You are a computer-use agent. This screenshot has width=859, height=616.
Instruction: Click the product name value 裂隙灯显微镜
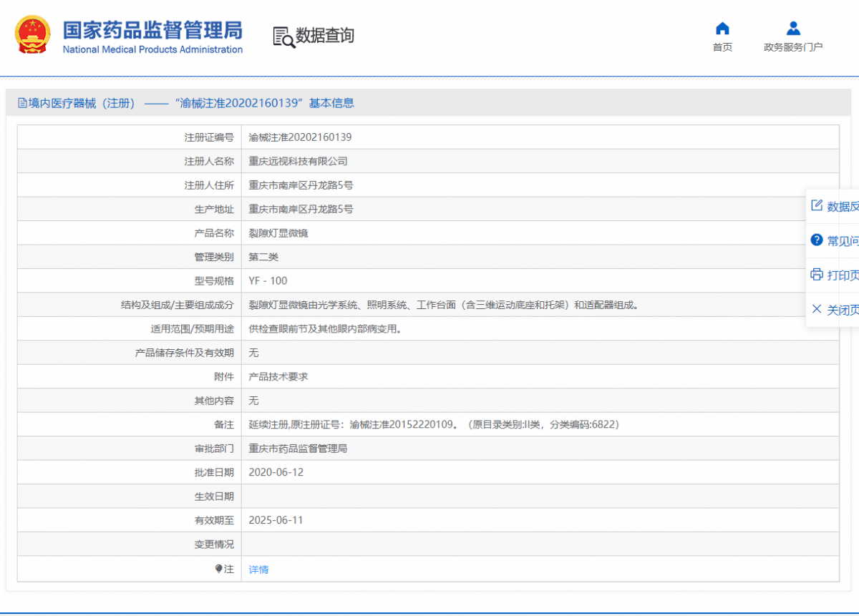(278, 233)
